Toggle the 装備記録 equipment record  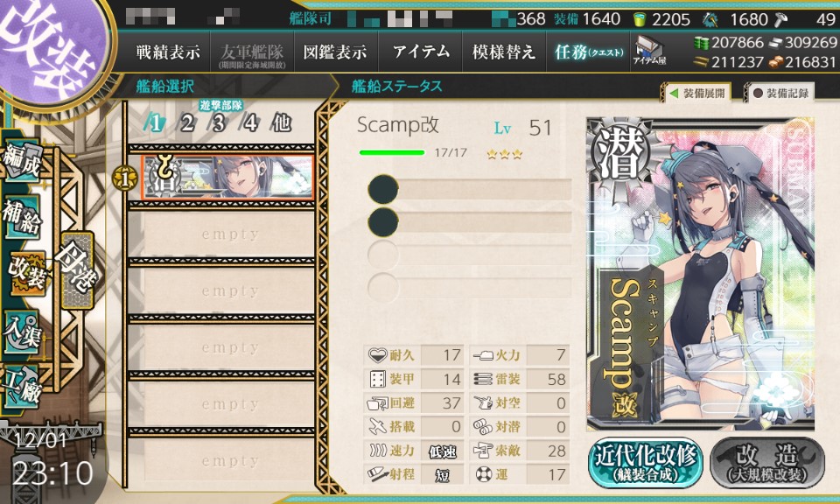[781, 94]
